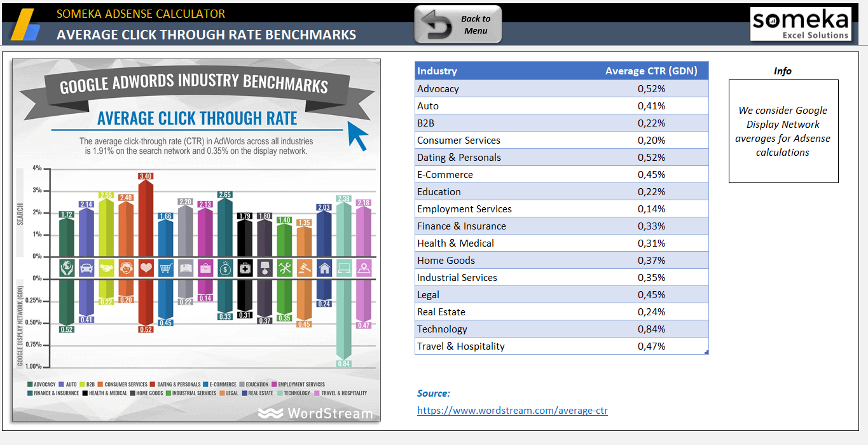
Task: Click the laptop Technology icon
Action: pos(344,268)
